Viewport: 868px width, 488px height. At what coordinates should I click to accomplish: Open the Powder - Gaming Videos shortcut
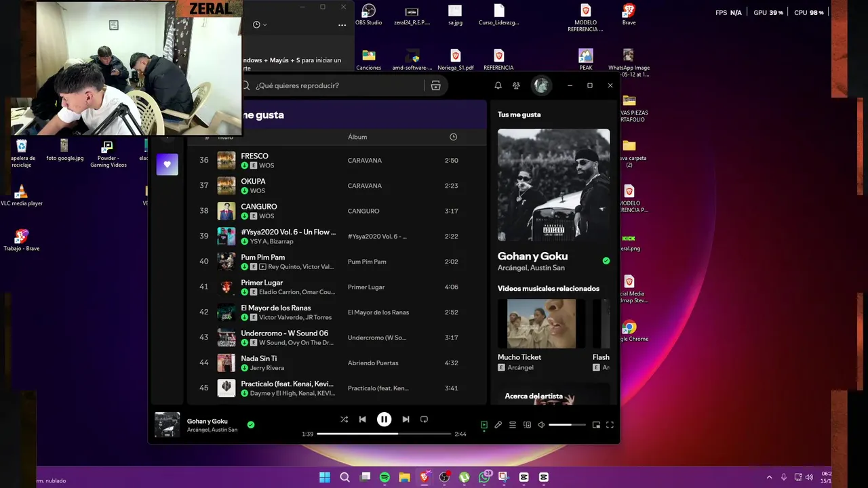108,155
